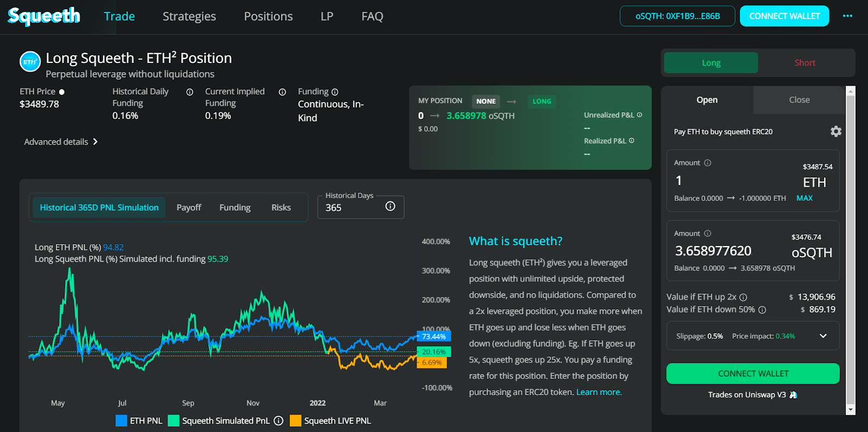
Task: Click info icon beside Historical Daily Funding
Action: (190, 92)
